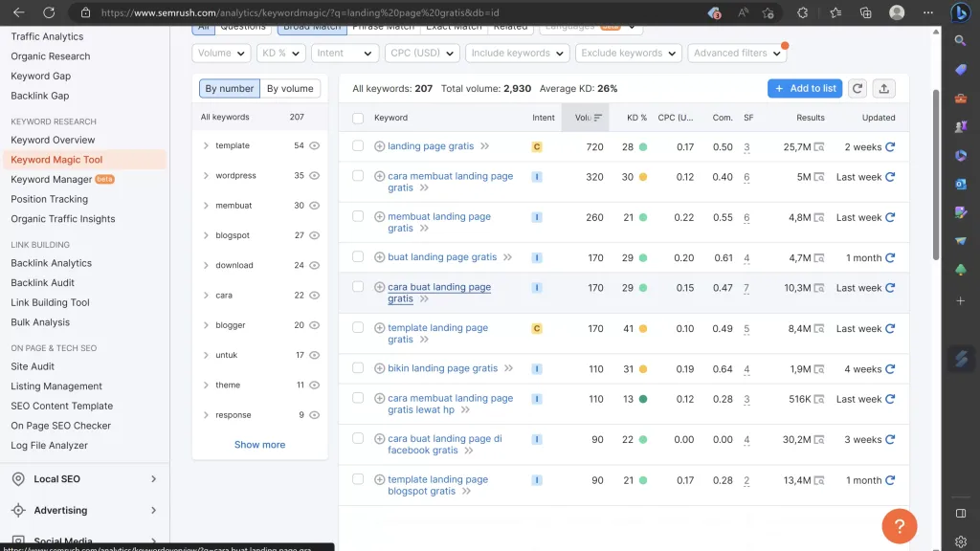Screen dimensions: 980x551
Task: Open the membuat landing page gratis keyword link
Action: [x=438, y=222]
